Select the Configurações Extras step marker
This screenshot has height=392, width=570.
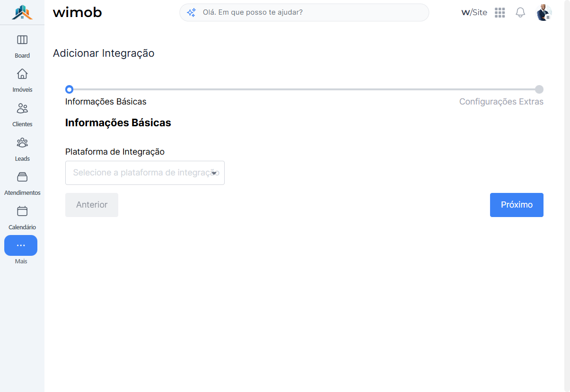(x=539, y=89)
